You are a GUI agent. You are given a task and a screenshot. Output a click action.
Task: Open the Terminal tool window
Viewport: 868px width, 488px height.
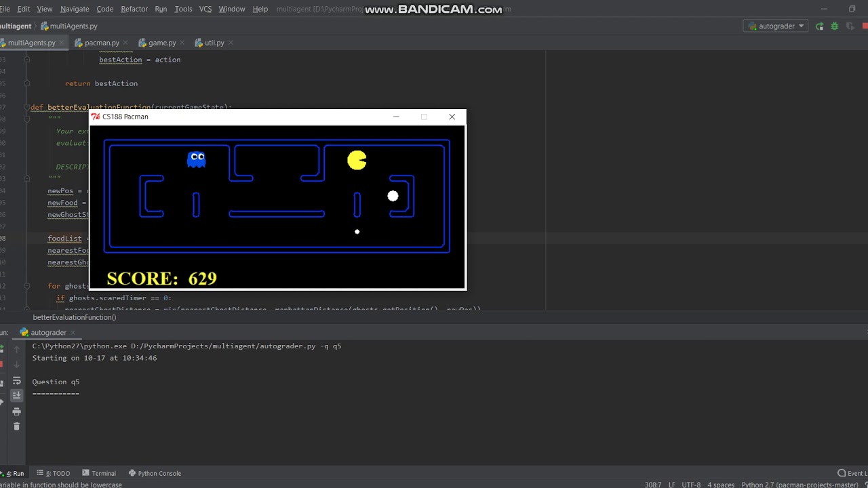click(99, 473)
